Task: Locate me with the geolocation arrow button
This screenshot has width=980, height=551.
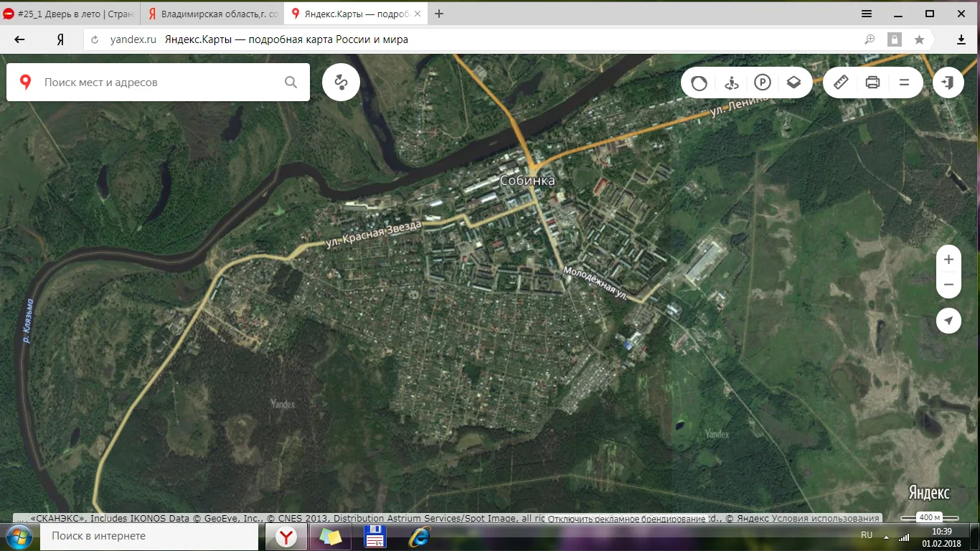Action: coord(948,321)
